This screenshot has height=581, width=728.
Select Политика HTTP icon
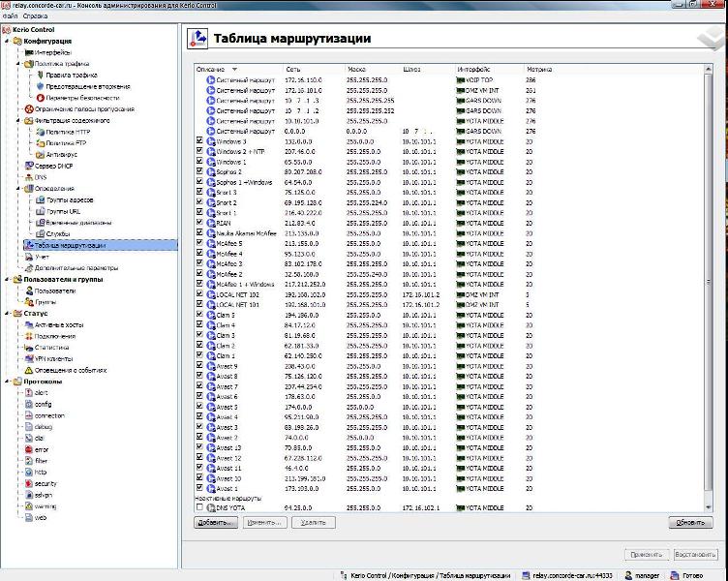(41, 132)
